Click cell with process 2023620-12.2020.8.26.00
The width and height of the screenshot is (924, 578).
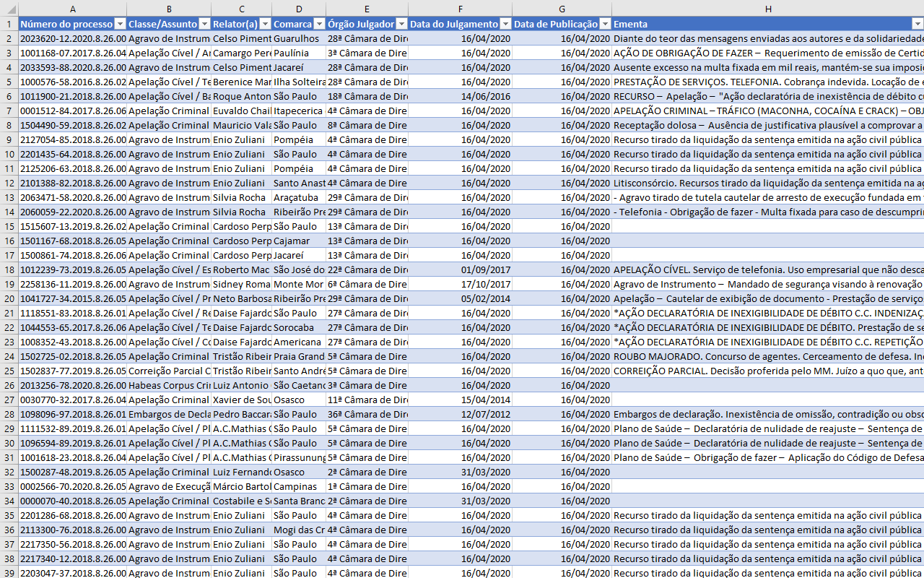[73, 38]
